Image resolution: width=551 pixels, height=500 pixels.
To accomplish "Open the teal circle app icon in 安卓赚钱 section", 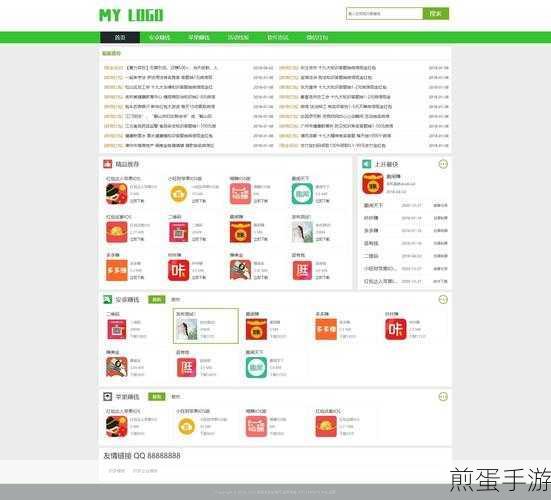I will click(x=256, y=367).
